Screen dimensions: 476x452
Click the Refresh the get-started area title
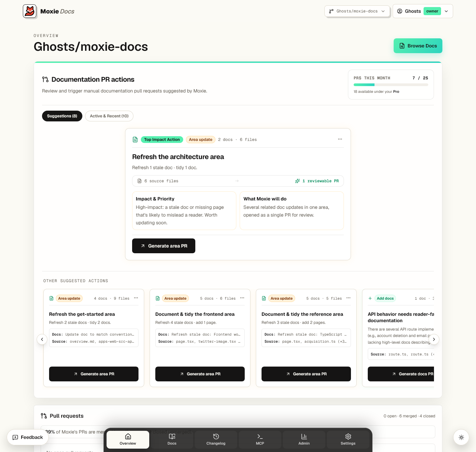point(82,314)
